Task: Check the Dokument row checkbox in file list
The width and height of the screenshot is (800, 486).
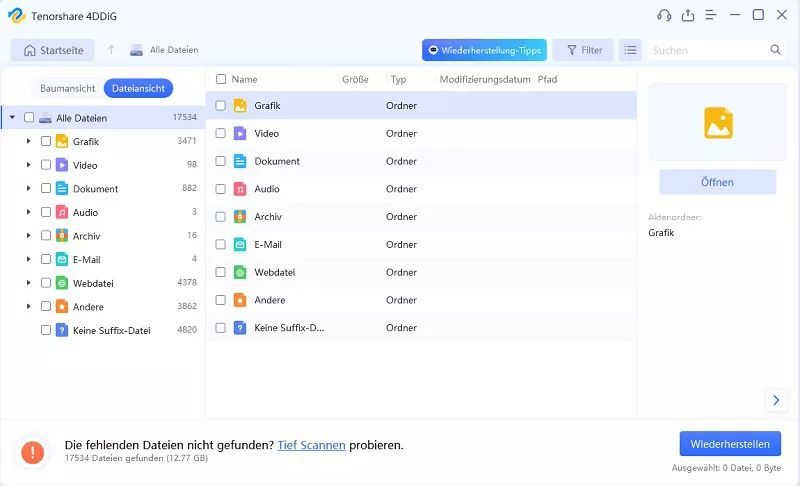Action: [220, 161]
